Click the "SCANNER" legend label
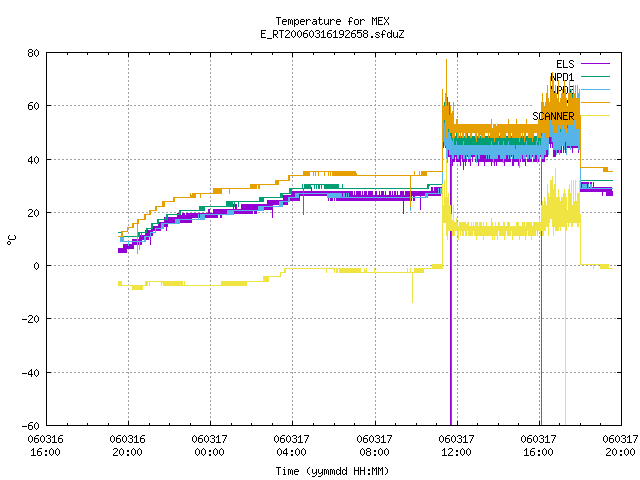The image size is (640, 480). click(x=553, y=116)
